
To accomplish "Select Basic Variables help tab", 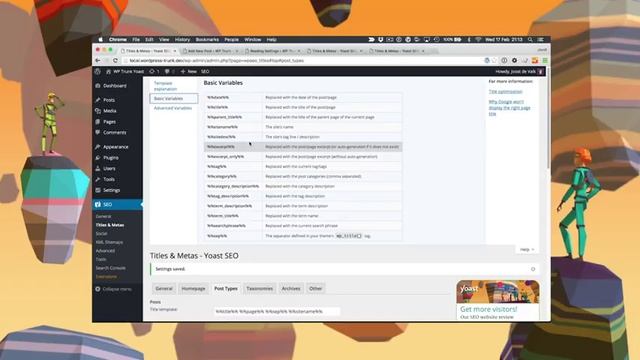I will point(173,98).
